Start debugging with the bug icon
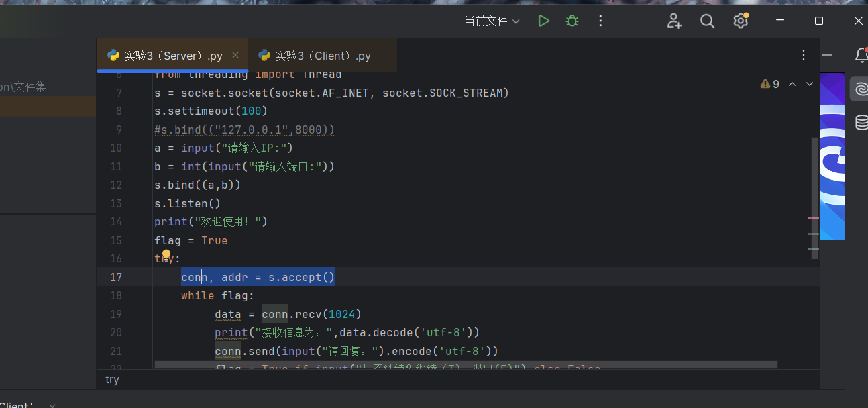This screenshot has width=868, height=408. coord(572,21)
